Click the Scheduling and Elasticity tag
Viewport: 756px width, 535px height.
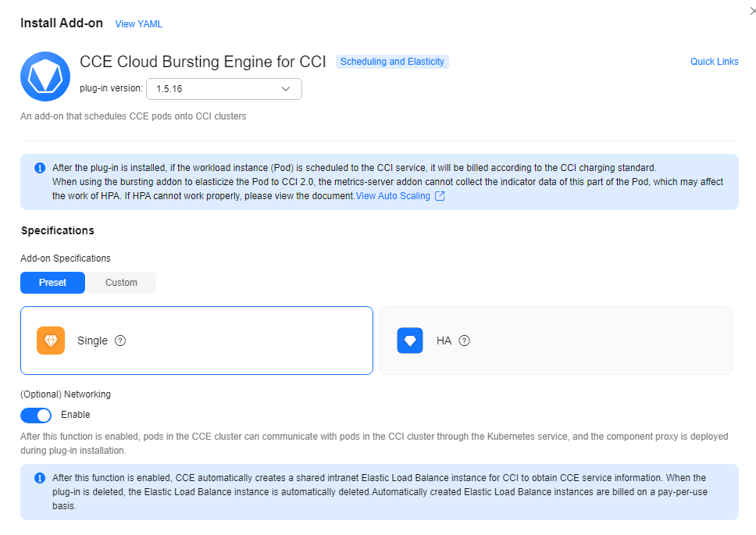392,61
